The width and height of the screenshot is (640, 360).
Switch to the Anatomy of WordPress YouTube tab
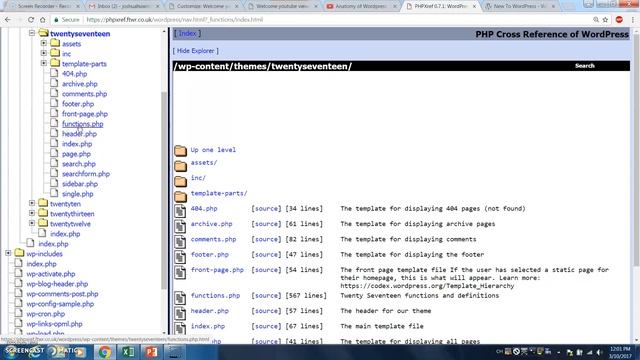pyautogui.click(x=362, y=6)
